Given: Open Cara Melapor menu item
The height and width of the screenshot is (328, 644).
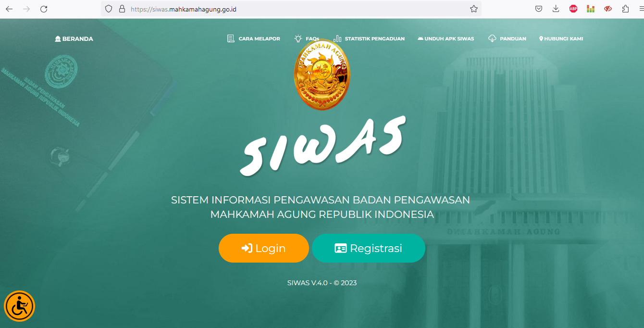Looking at the screenshot, I should click(x=254, y=38).
